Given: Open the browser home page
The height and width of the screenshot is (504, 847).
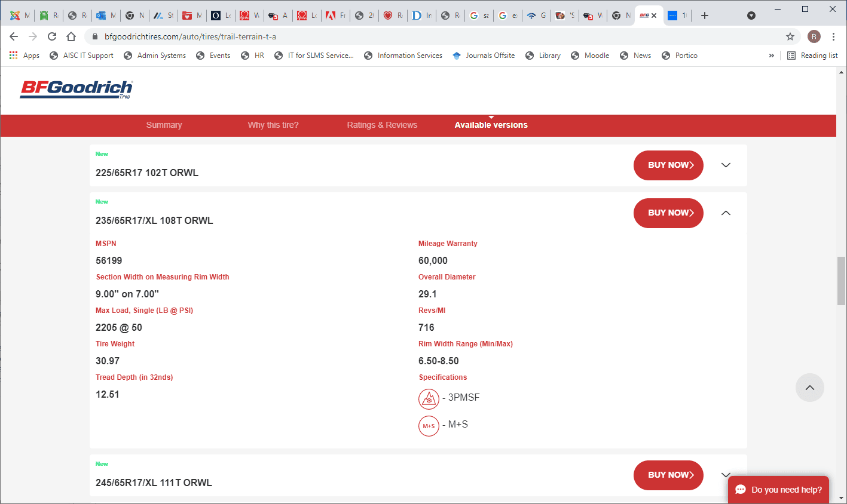Looking at the screenshot, I should pyautogui.click(x=71, y=36).
